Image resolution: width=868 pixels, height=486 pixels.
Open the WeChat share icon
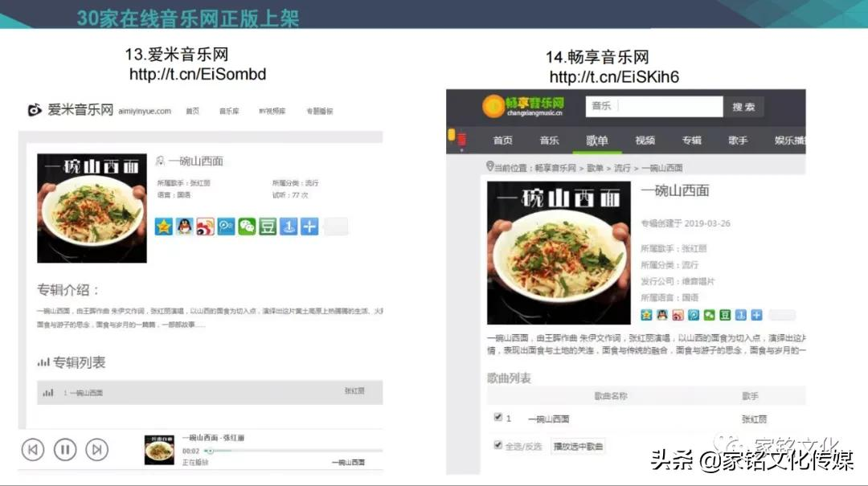[247, 227]
